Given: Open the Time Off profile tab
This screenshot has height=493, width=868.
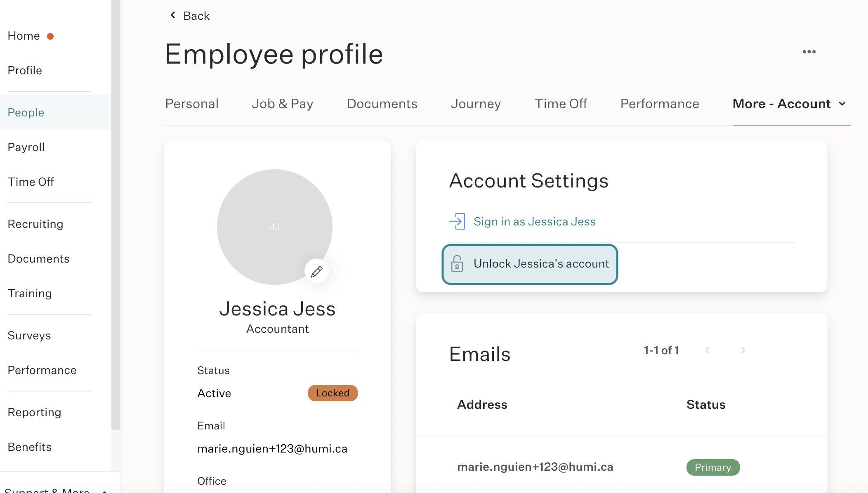Looking at the screenshot, I should click(x=561, y=104).
